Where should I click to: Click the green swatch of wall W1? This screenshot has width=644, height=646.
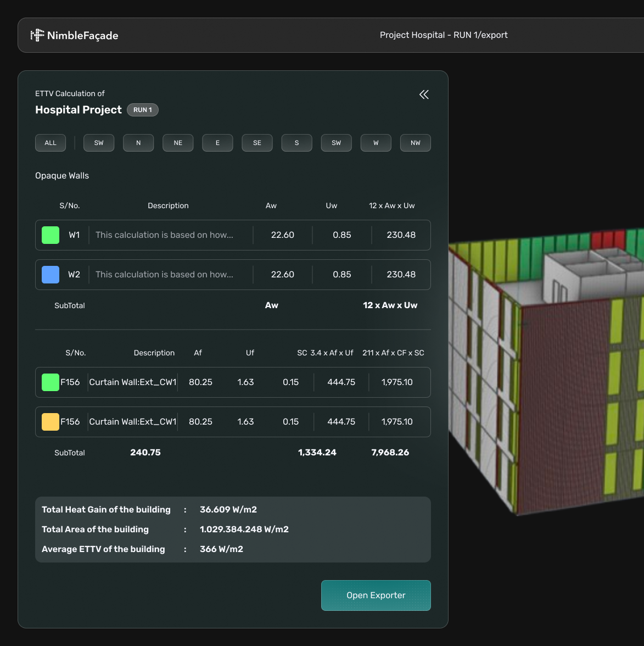coord(51,235)
